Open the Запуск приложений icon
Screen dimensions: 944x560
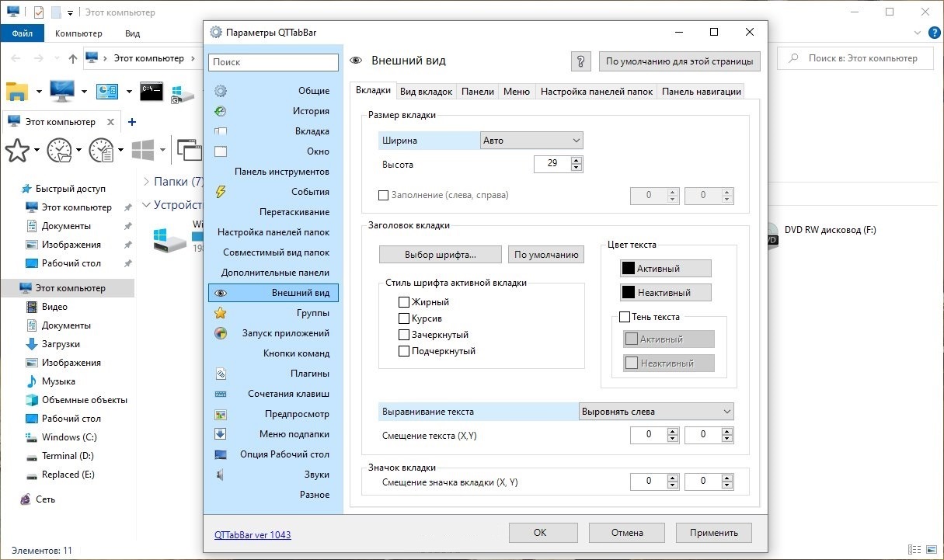pos(221,333)
